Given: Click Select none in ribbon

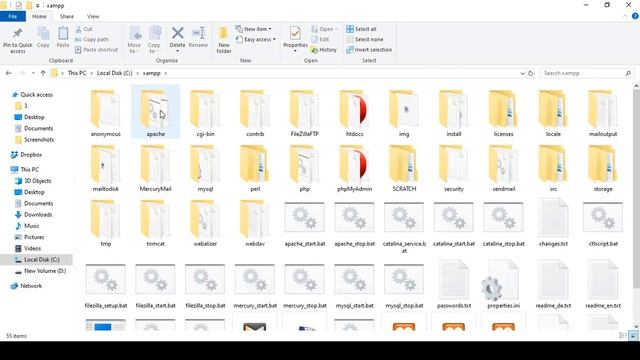Looking at the screenshot, I should pyautogui.click(x=364, y=39).
